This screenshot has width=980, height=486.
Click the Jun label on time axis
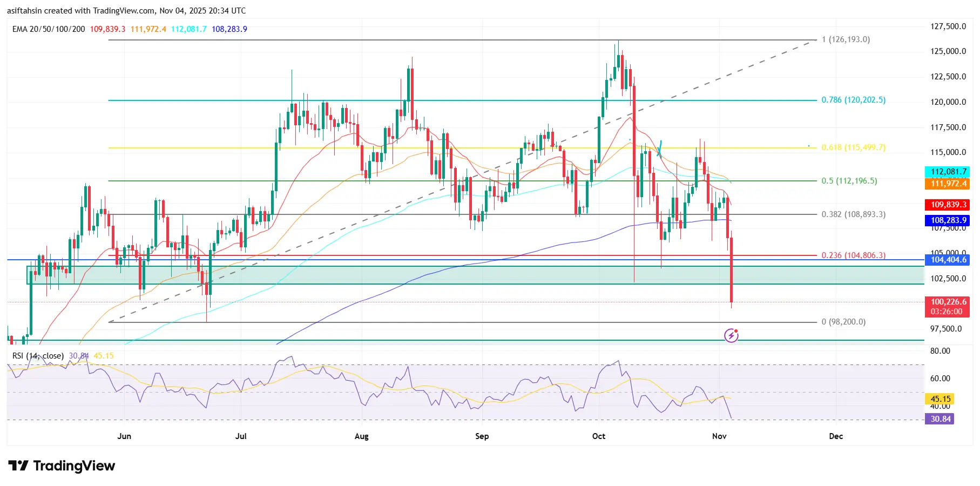pyautogui.click(x=124, y=436)
